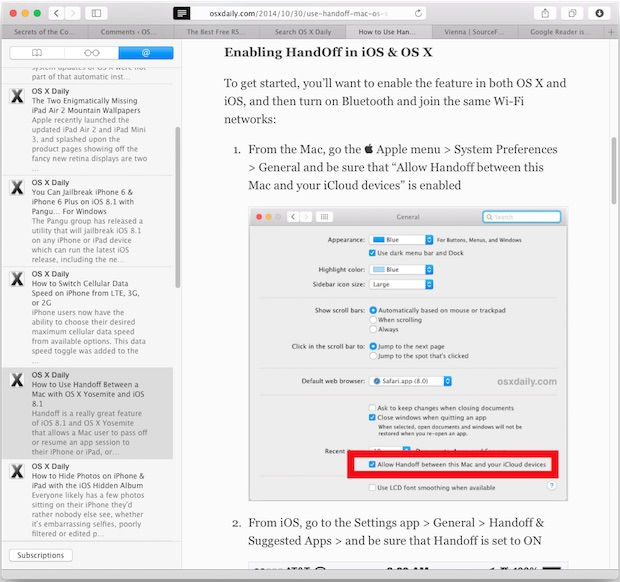Open Default web browser Safari dropdown

point(411,381)
